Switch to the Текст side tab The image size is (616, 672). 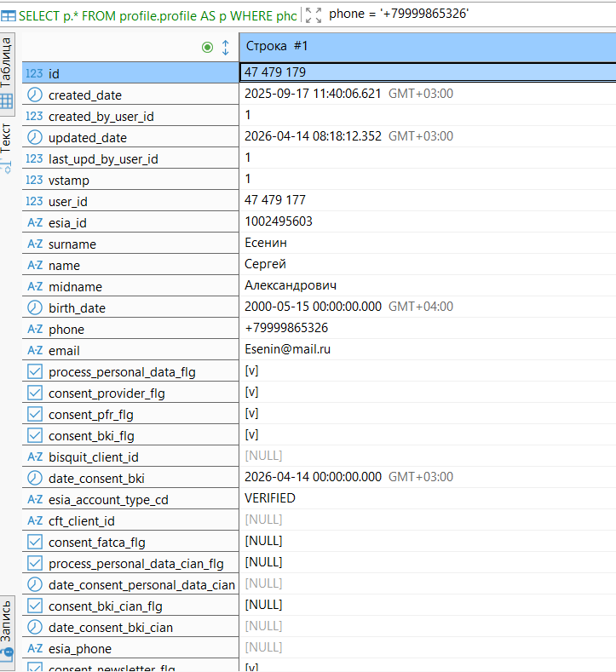click(x=7, y=148)
